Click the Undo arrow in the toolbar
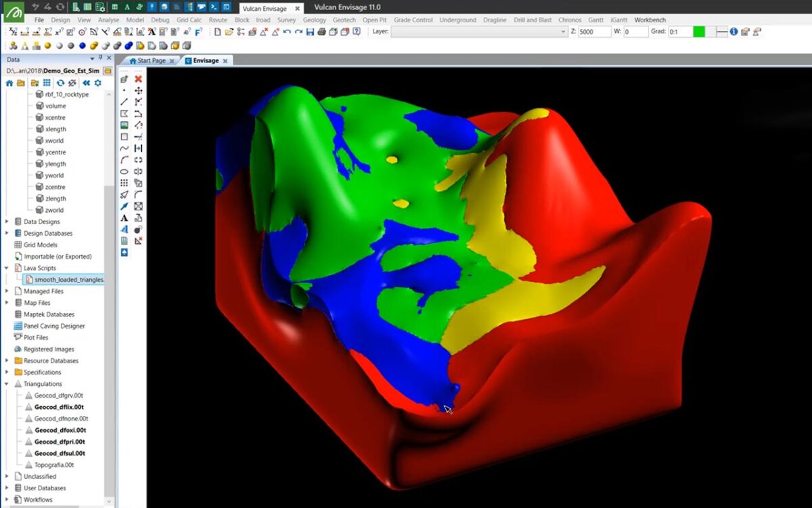 (x=287, y=32)
